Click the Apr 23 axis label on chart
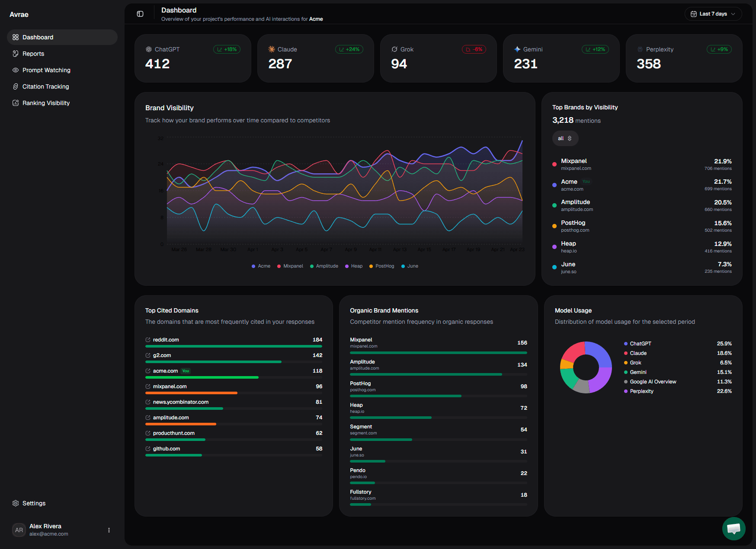The image size is (756, 549). point(517,249)
